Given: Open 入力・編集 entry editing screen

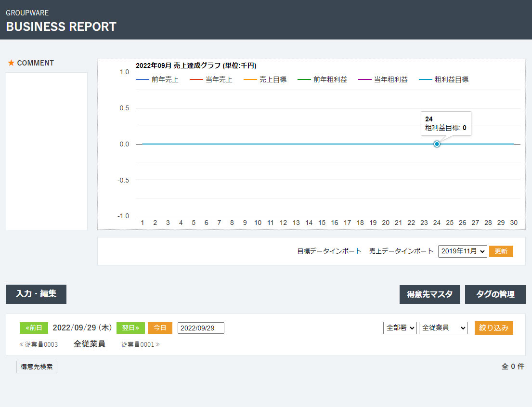Looking at the screenshot, I should pyautogui.click(x=36, y=294).
